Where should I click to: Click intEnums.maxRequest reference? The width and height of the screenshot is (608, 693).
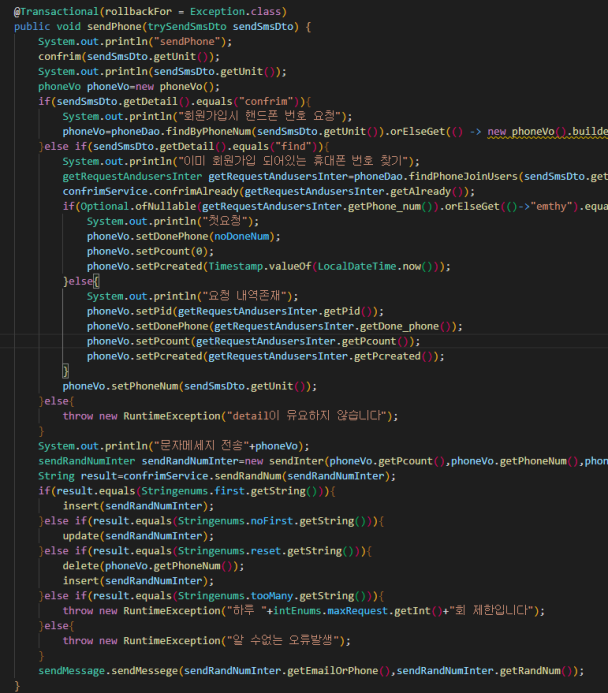point(331,611)
